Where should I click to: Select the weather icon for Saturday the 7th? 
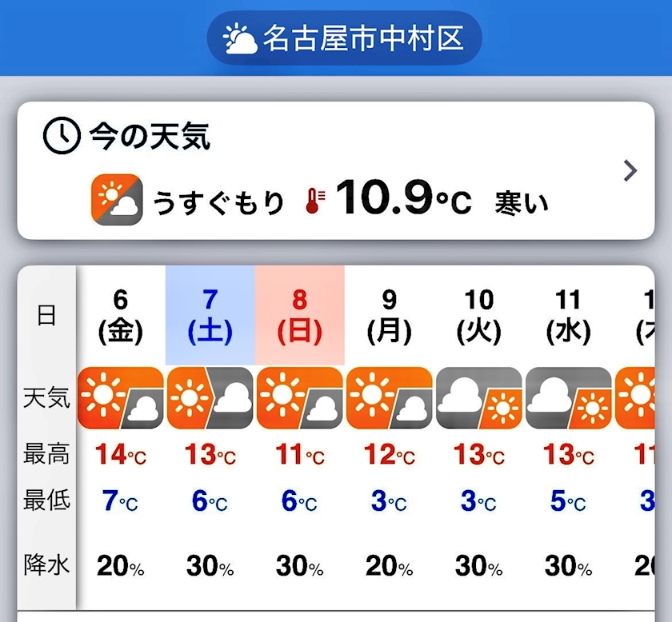[x=210, y=398]
